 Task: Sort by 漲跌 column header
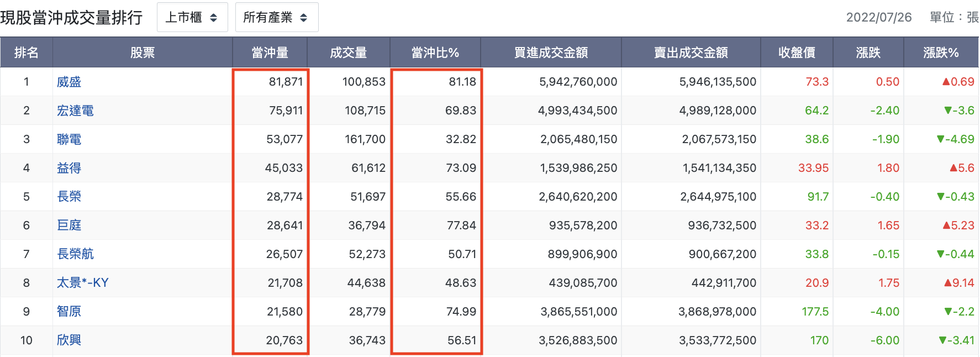[868, 53]
